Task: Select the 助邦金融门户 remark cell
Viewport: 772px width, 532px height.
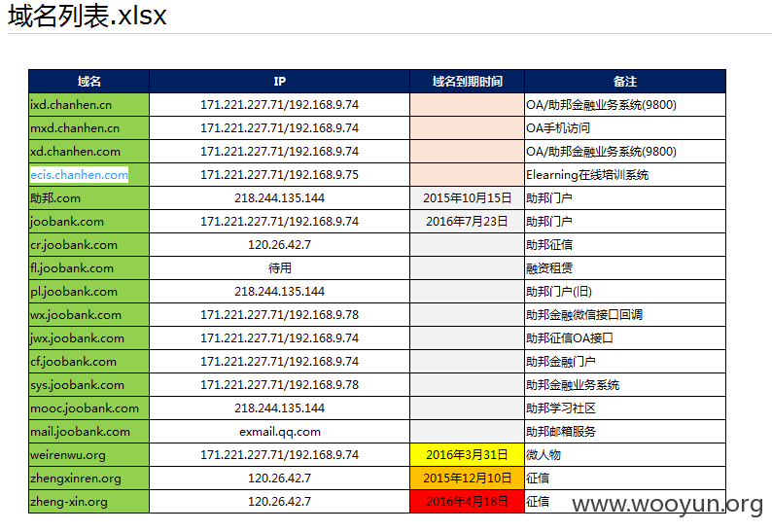Action: (625, 361)
